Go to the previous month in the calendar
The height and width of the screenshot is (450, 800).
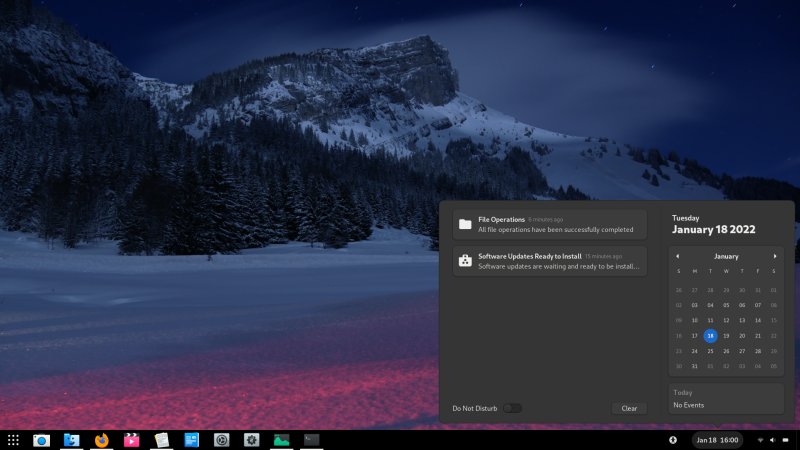pos(677,256)
